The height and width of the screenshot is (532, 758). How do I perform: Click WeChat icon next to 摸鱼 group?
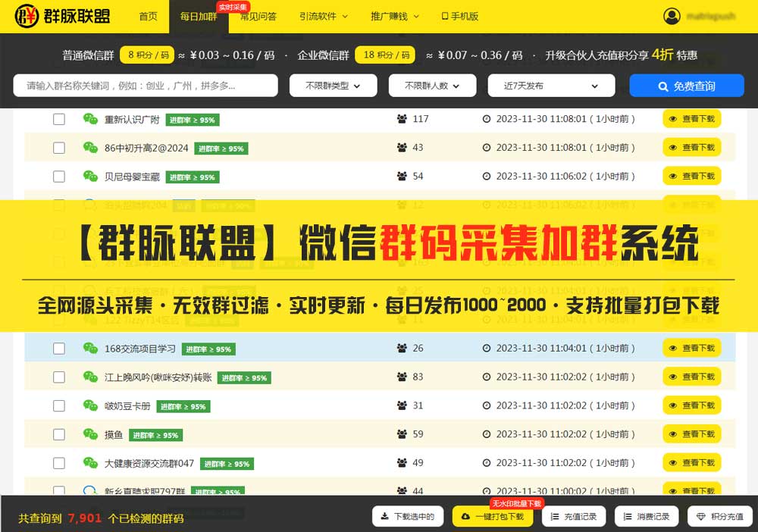pos(90,434)
